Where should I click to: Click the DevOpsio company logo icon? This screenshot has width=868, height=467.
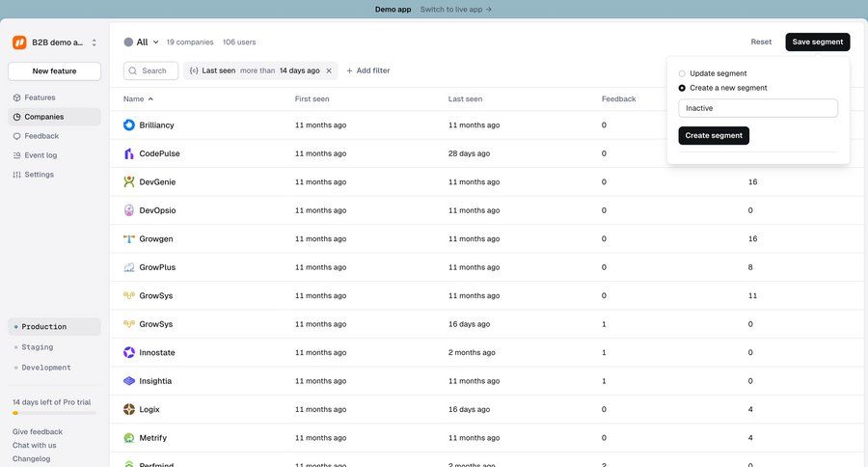(x=129, y=210)
